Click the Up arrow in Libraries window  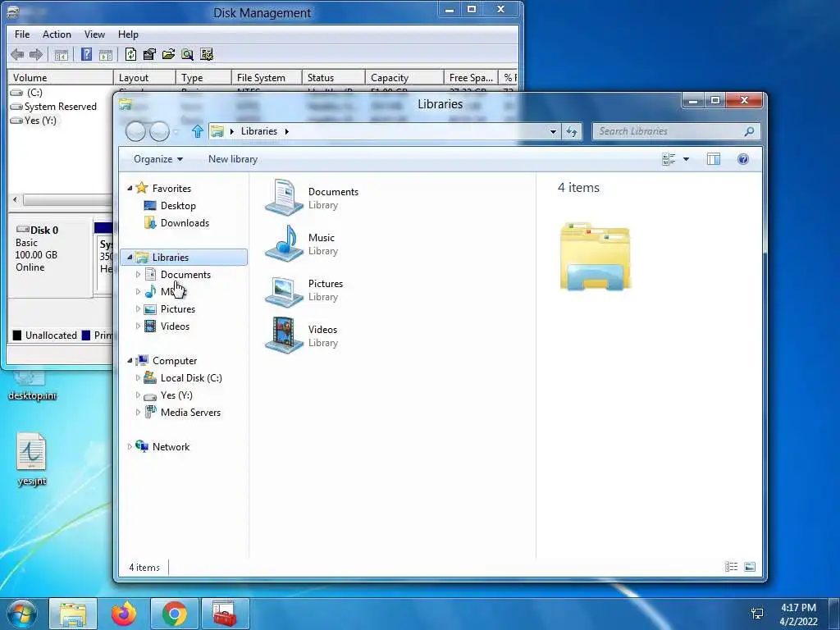click(x=197, y=130)
